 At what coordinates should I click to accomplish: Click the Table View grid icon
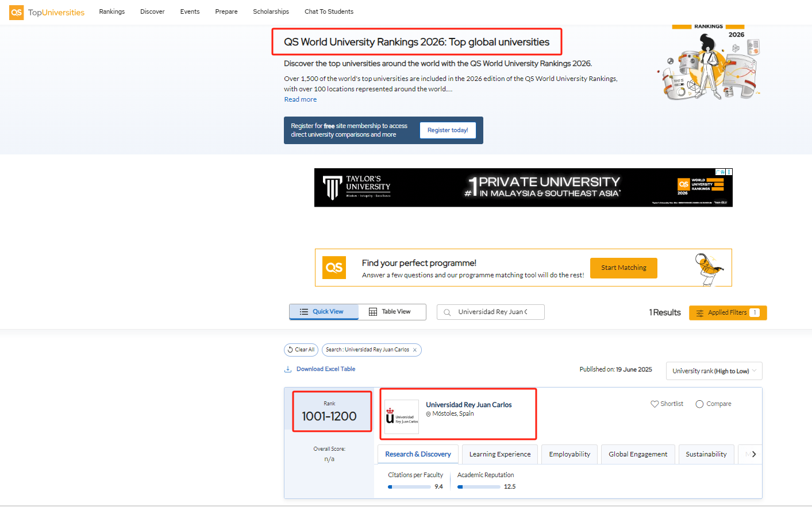(x=373, y=312)
